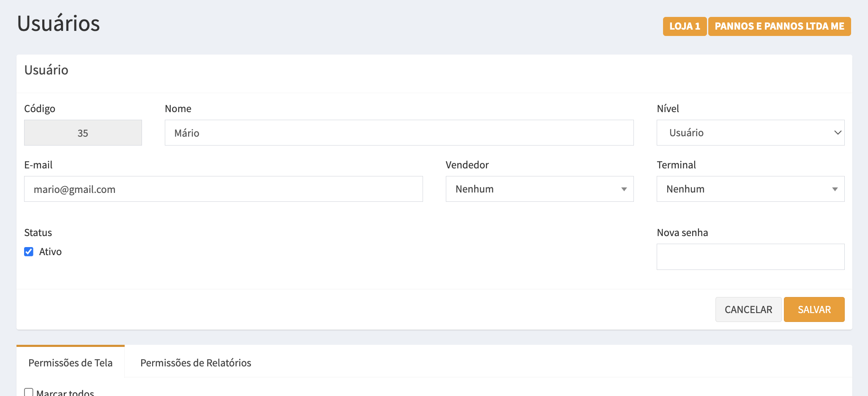
Task: Click the E-mail field with mario@gmail.com
Action: pyautogui.click(x=223, y=189)
